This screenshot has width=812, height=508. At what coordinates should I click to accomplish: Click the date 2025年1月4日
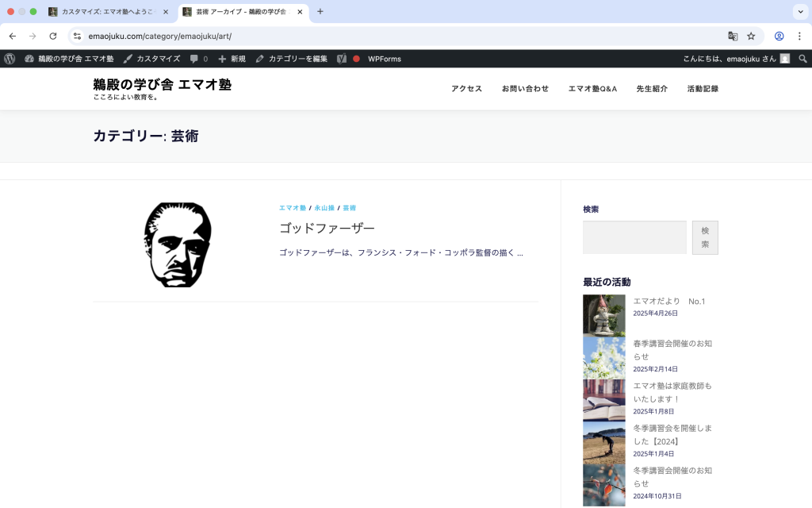coord(653,453)
